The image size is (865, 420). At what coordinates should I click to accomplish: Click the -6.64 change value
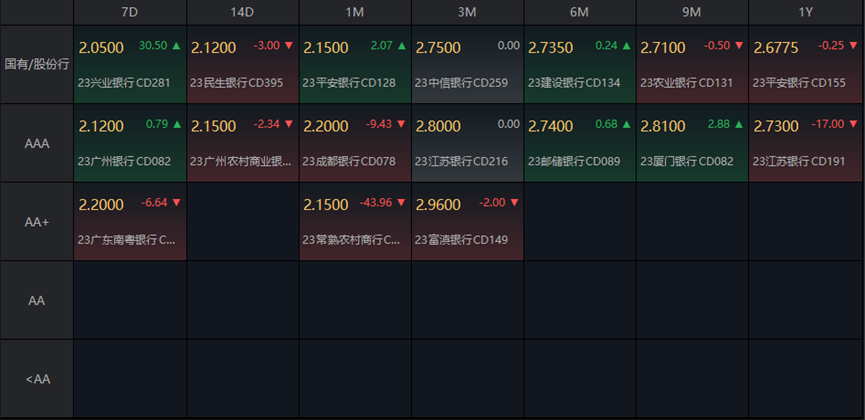(154, 203)
